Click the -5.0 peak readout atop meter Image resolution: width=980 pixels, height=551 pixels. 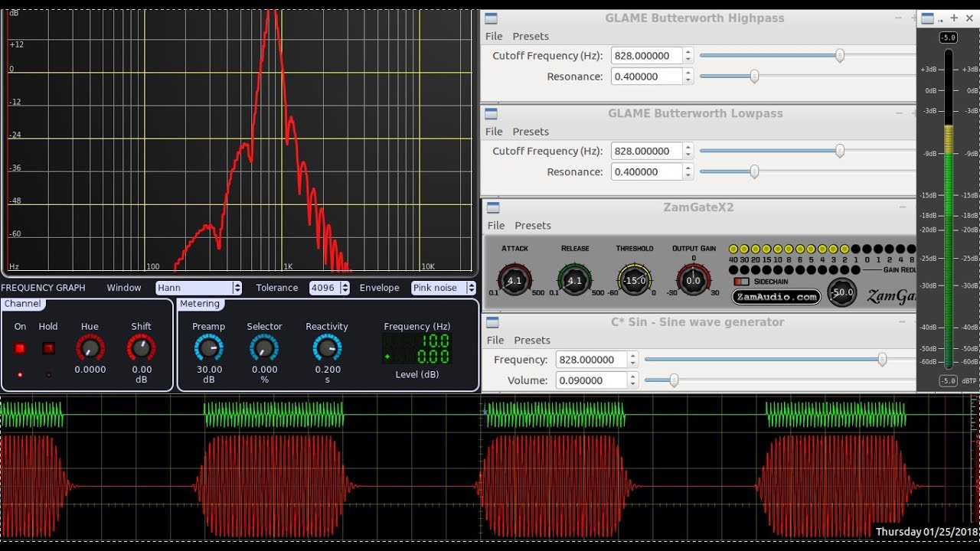coord(948,37)
